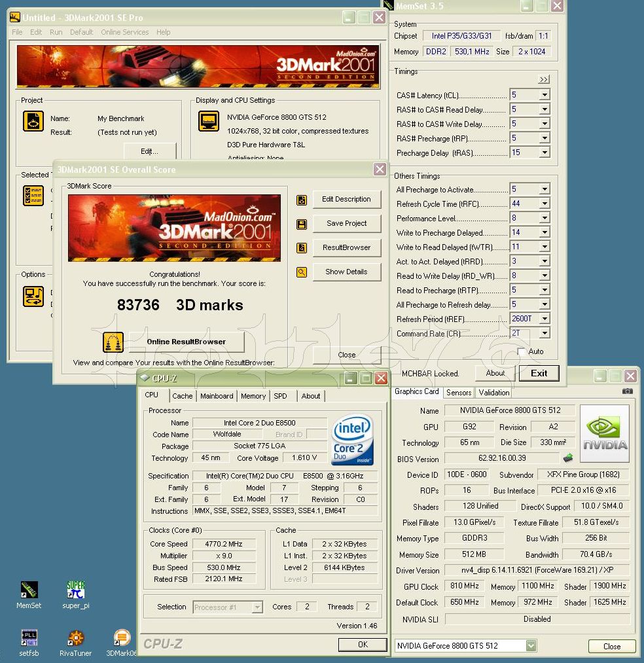Click icon beside ResultBrowser button
The image size is (644, 663).
[302, 248]
